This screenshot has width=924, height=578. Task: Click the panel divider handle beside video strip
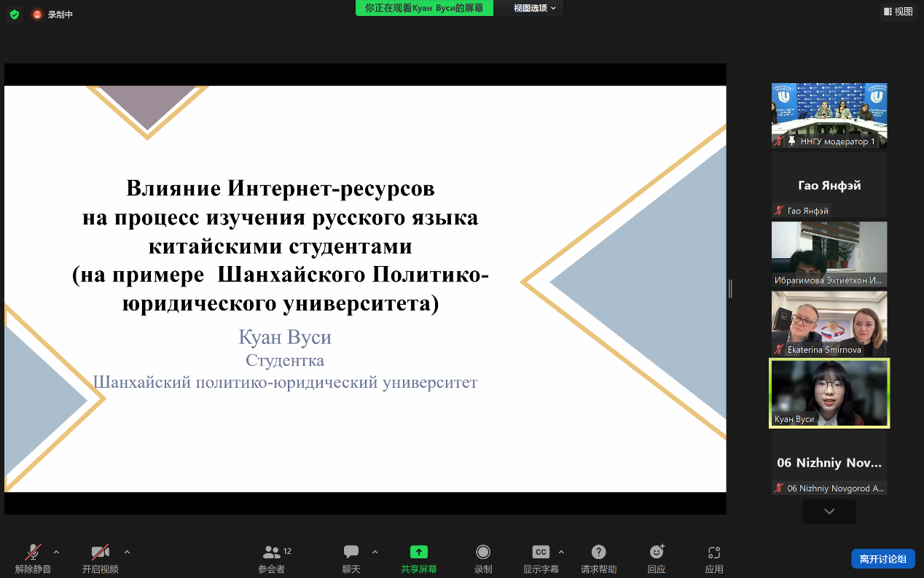pos(730,289)
